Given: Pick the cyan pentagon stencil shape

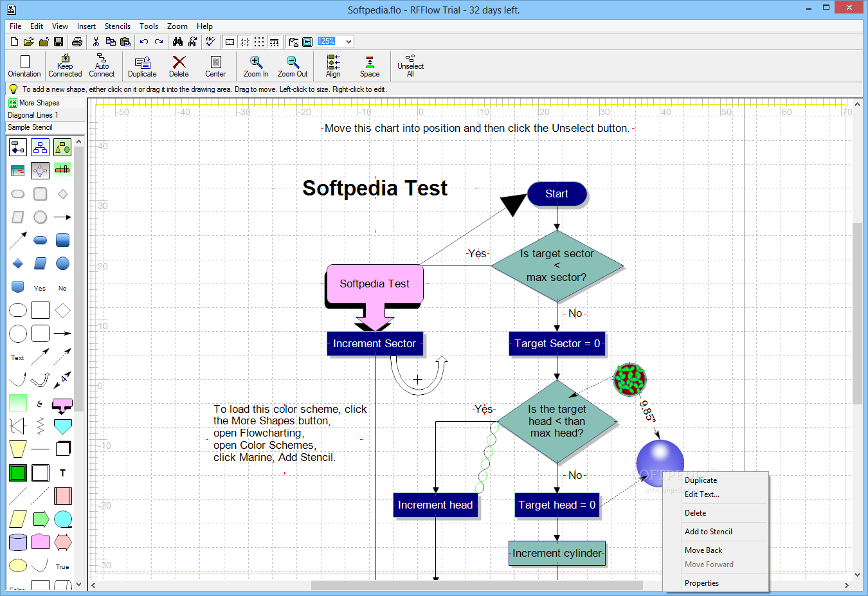Looking at the screenshot, I should [x=62, y=426].
